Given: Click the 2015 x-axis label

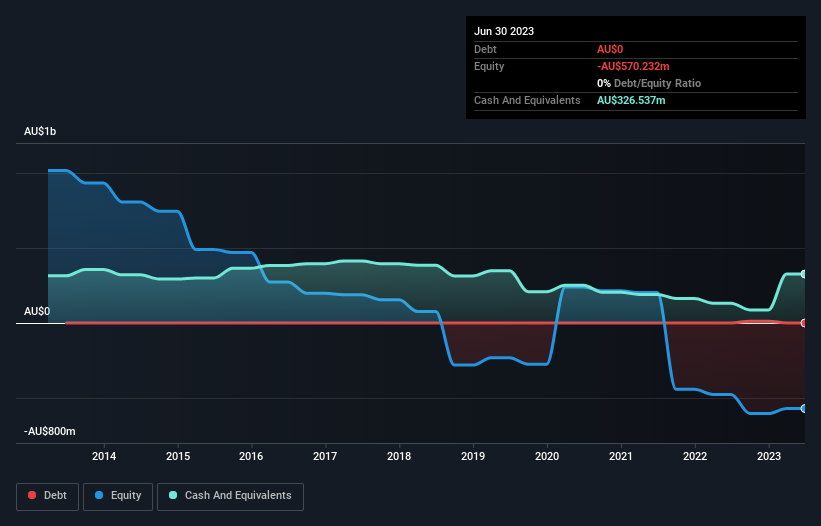Looking at the screenshot, I should [x=178, y=456].
